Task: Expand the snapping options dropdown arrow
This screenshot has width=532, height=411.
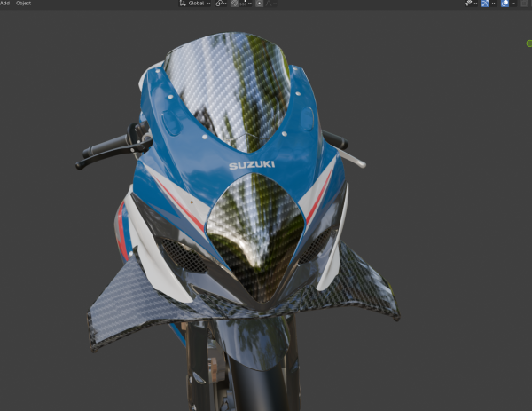Action: tap(250, 4)
